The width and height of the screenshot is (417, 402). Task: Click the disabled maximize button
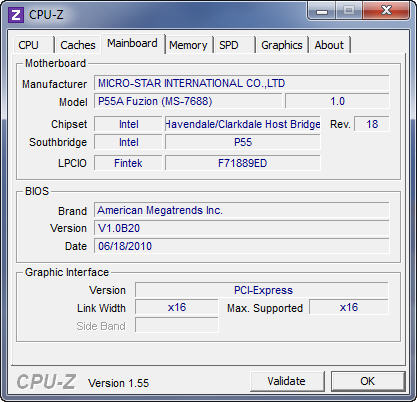coord(349,11)
